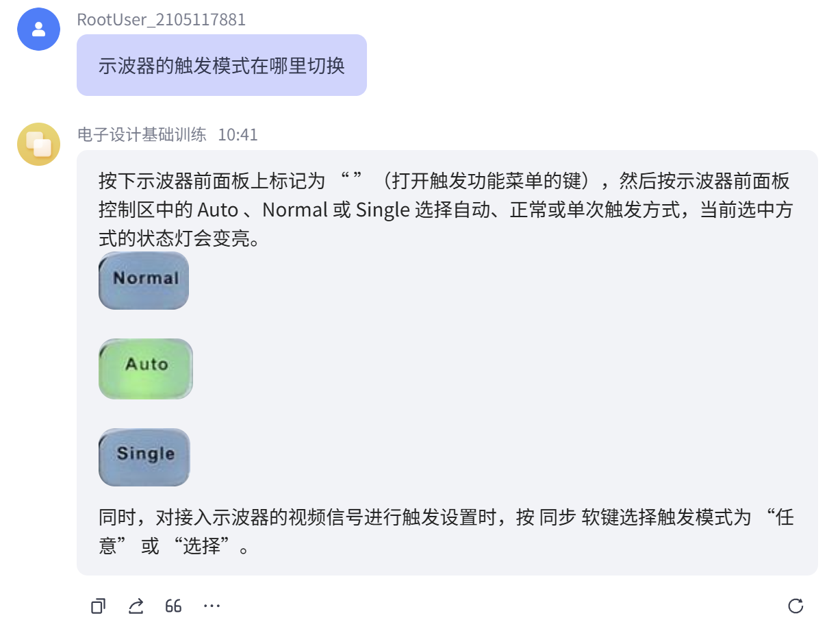Viewport: 840px width, 631px height.
Task: Click the yellow 电子设计基础训练 bot avatar
Action: pos(38,144)
